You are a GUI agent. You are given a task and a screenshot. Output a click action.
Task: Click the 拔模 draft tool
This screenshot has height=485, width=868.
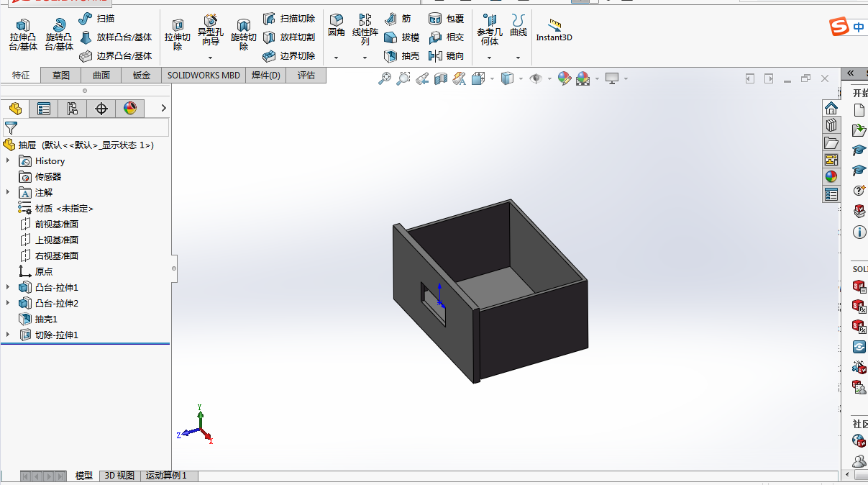pyautogui.click(x=402, y=37)
